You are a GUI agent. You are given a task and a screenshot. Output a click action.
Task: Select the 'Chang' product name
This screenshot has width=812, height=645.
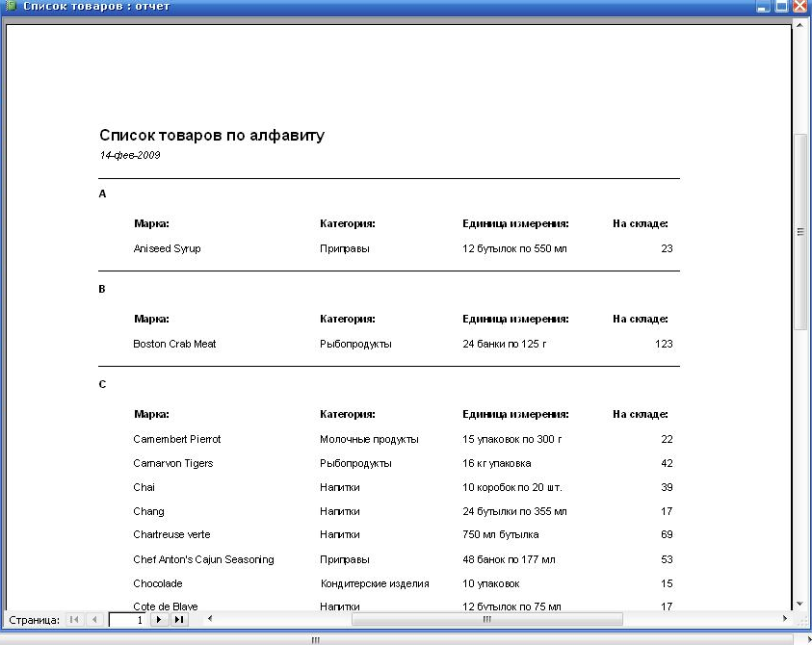tap(148, 511)
